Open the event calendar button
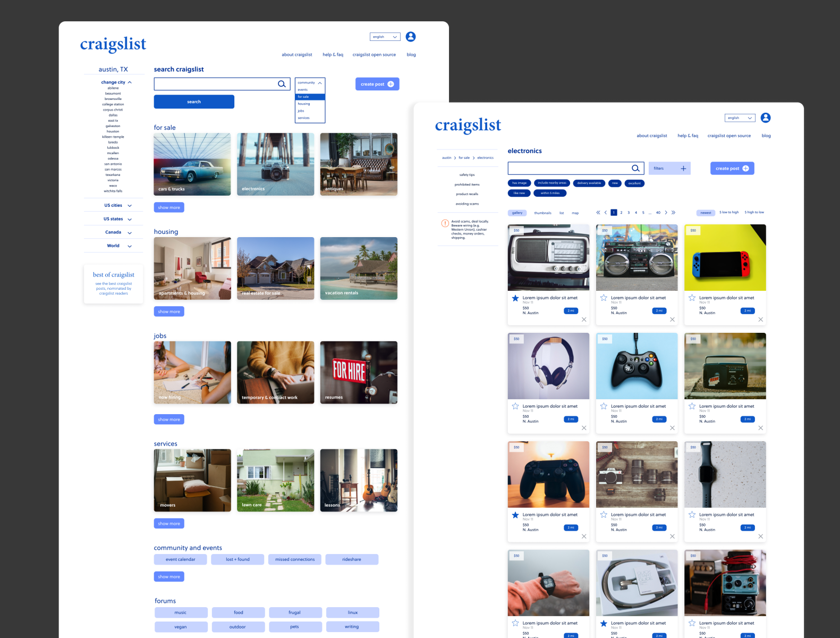The height and width of the screenshot is (638, 840). 180,559
